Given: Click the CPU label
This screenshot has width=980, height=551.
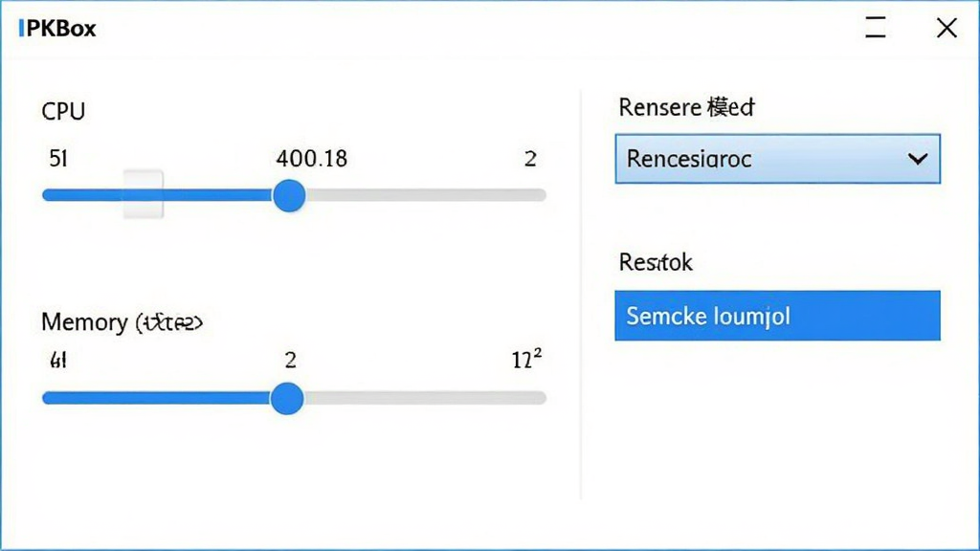Looking at the screenshot, I should coord(63,111).
